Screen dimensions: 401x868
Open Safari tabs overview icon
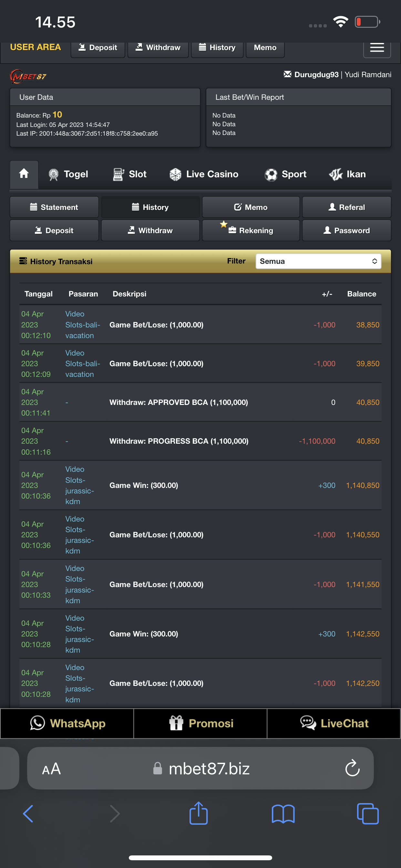click(x=367, y=814)
